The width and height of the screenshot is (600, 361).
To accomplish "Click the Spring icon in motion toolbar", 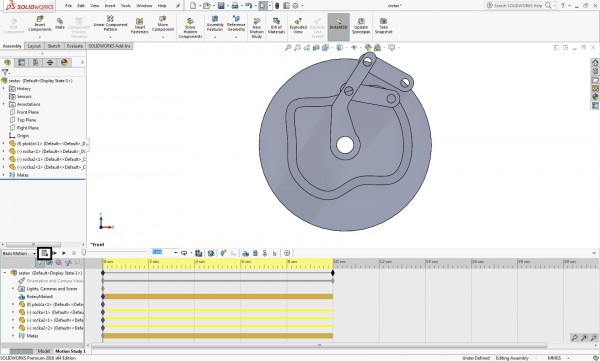I will pos(255,253).
